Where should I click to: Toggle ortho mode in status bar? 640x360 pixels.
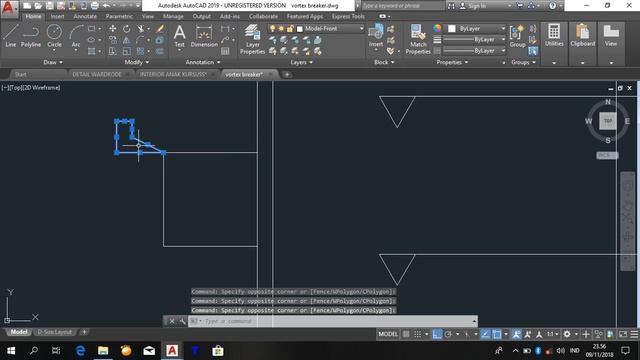437,334
